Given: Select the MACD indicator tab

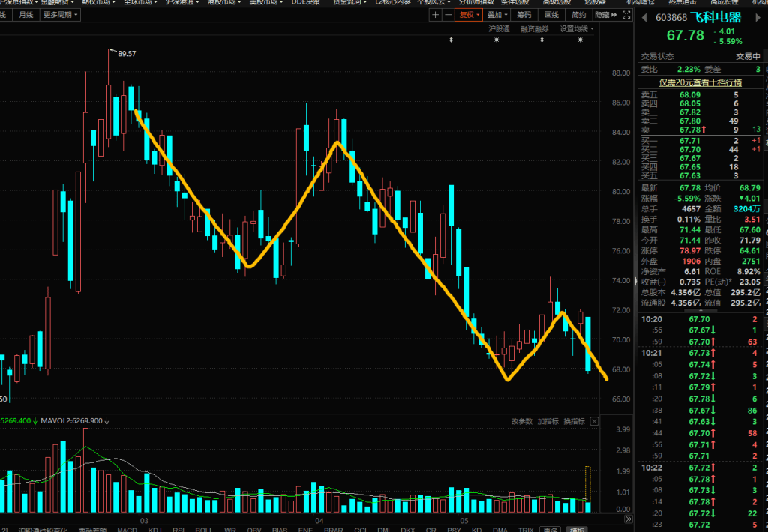Looking at the screenshot, I should 127,529.
